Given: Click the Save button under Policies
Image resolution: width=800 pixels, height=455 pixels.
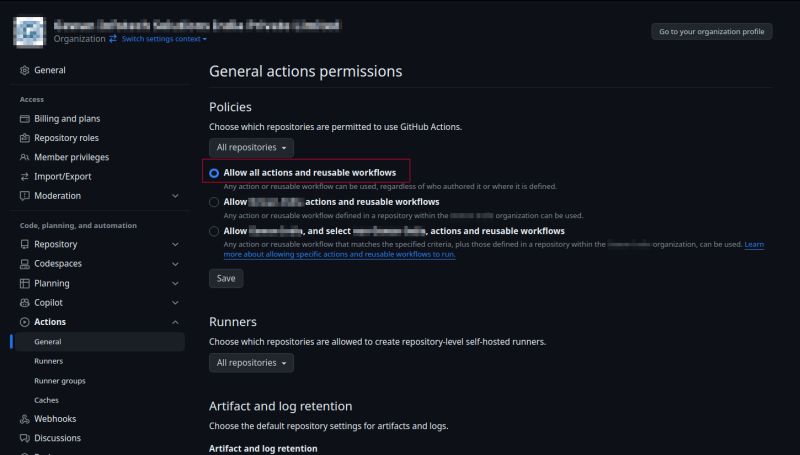Looking at the screenshot, I should (226, 279).
